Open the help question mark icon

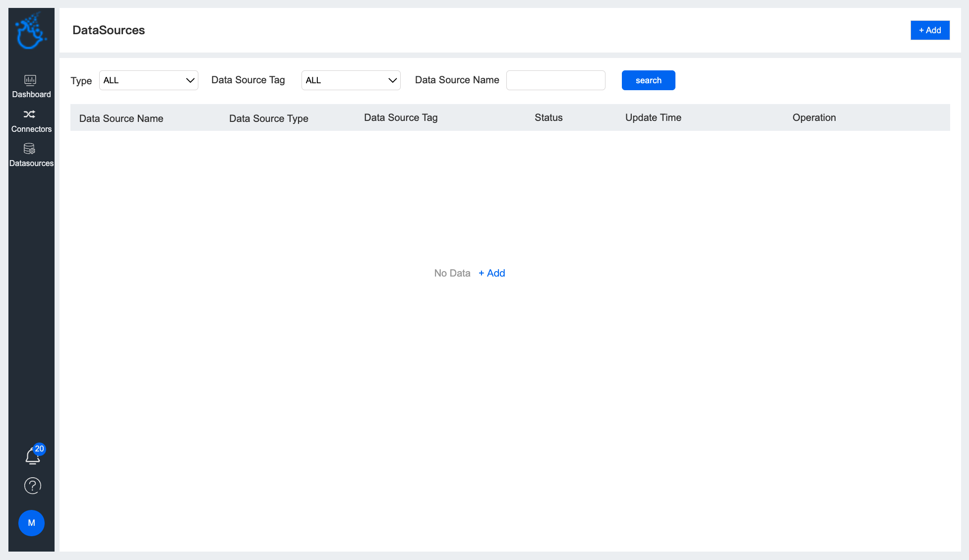point(33,486)
